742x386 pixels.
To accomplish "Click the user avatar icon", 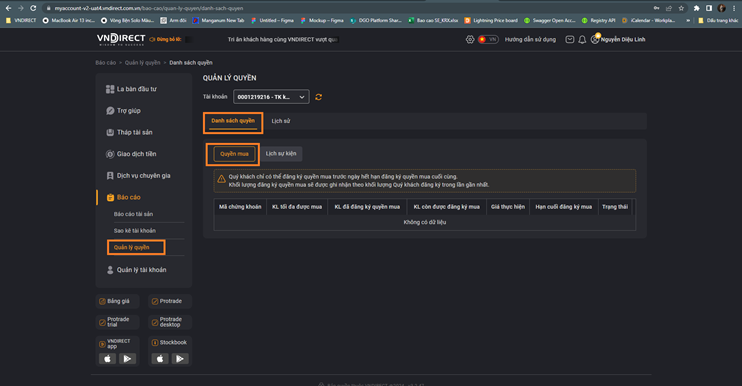I will coord(595,39).
